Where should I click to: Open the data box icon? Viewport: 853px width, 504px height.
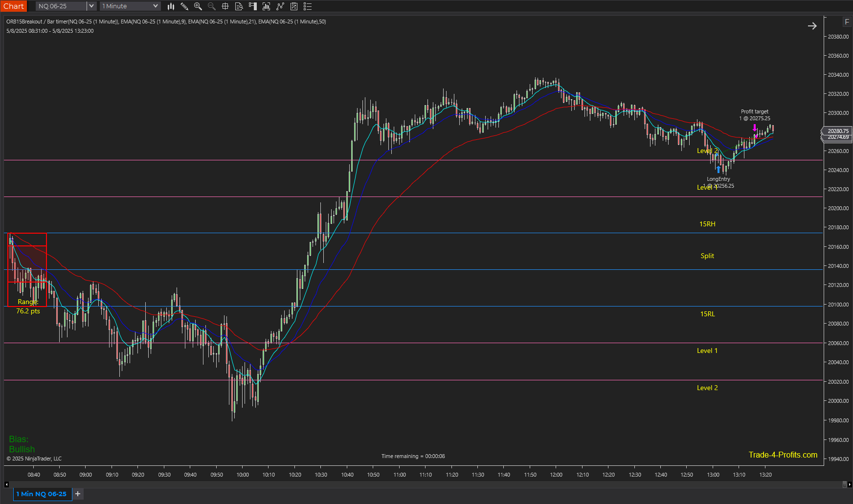[x=239, y=6]
